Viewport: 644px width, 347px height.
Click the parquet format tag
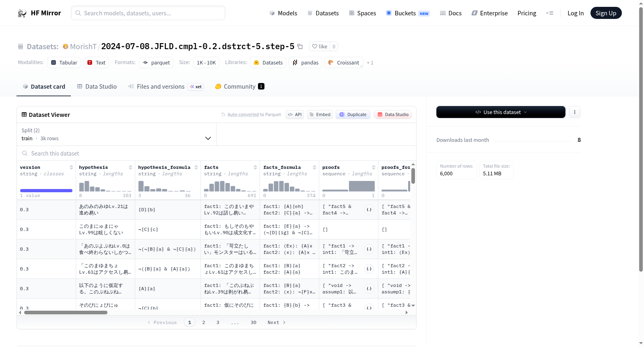(x=156, y=62)
